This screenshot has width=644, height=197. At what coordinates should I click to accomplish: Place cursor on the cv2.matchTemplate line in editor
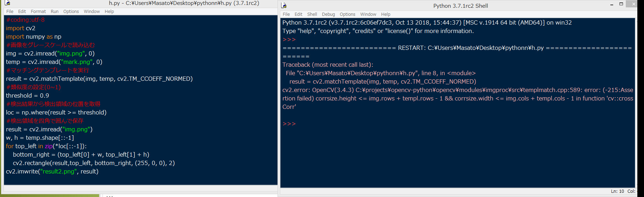pyautogui.click(x=99, y=79)
